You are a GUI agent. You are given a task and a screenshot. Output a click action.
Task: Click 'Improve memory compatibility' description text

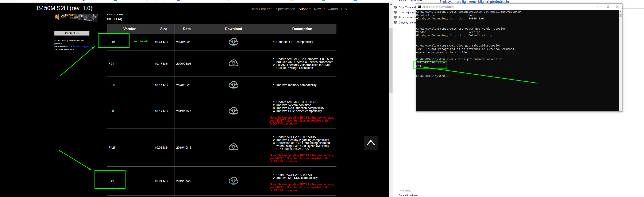pos(296,85)
